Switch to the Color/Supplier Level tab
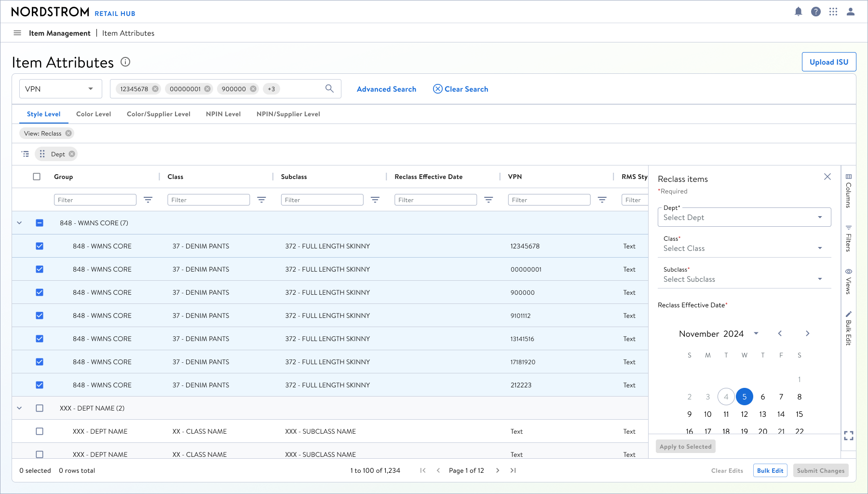 coord(159,114)
